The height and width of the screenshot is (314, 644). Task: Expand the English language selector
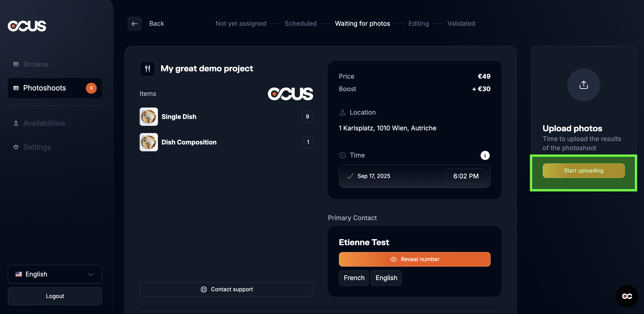[x=55, y=274]
